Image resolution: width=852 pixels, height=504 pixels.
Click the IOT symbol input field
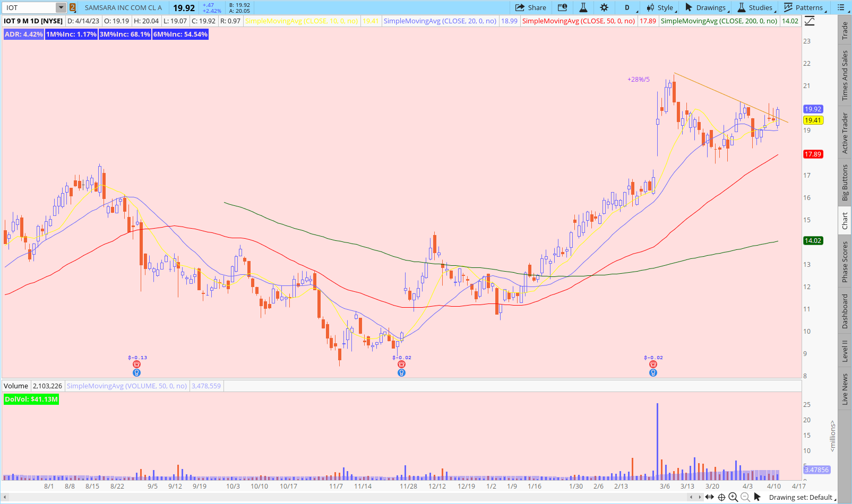(x=29, y=7)
